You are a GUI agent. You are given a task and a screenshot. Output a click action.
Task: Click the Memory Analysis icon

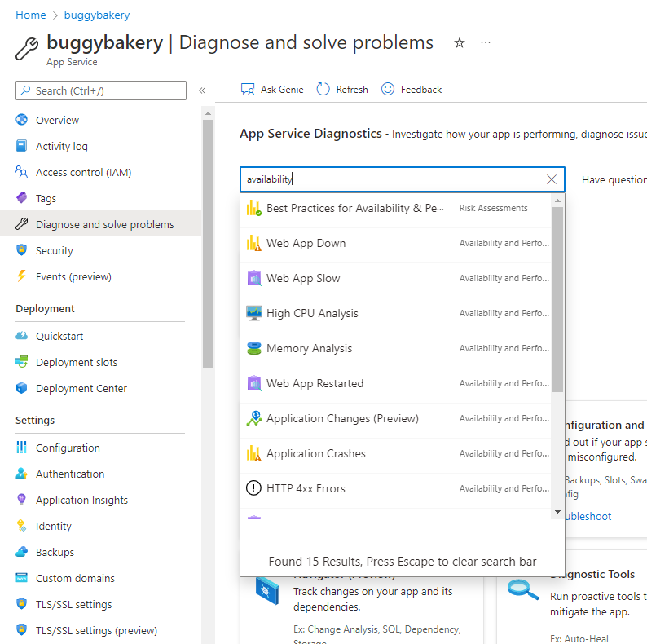tap(253, 348)
